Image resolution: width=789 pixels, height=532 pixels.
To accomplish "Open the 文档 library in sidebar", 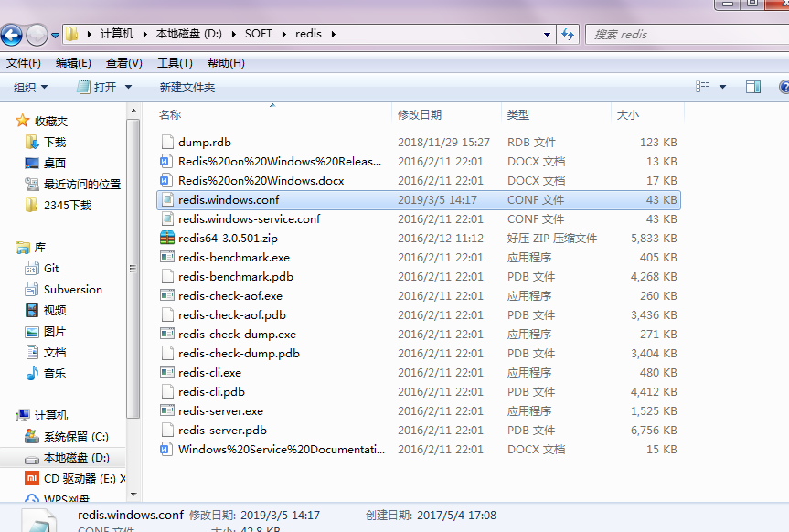I will click(46, 353).
